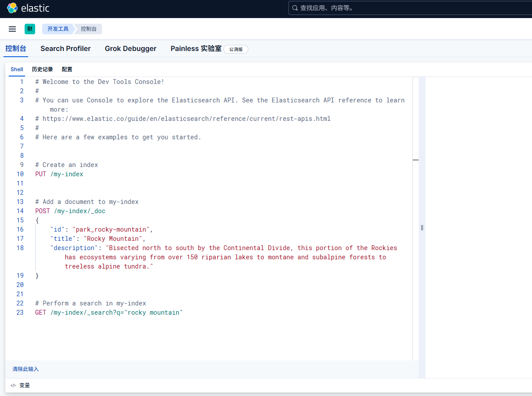
Task: Click the "id": "park_rocky-mountain" line
Action: (102, 229)
